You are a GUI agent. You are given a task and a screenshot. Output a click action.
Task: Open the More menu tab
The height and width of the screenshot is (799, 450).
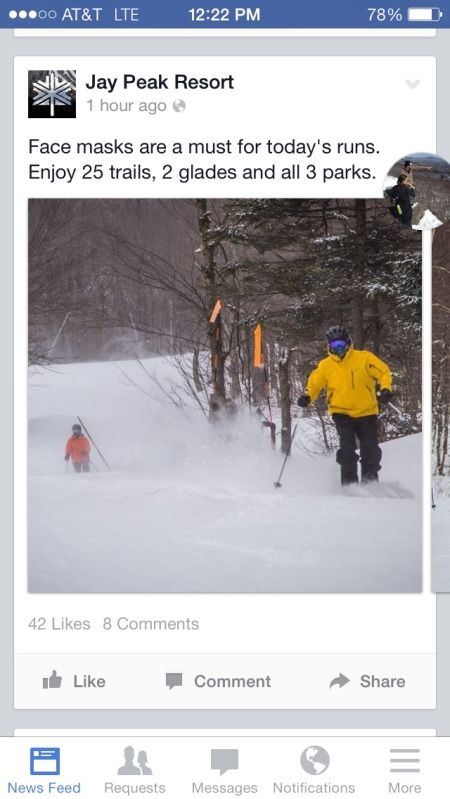tap(405, 769)
